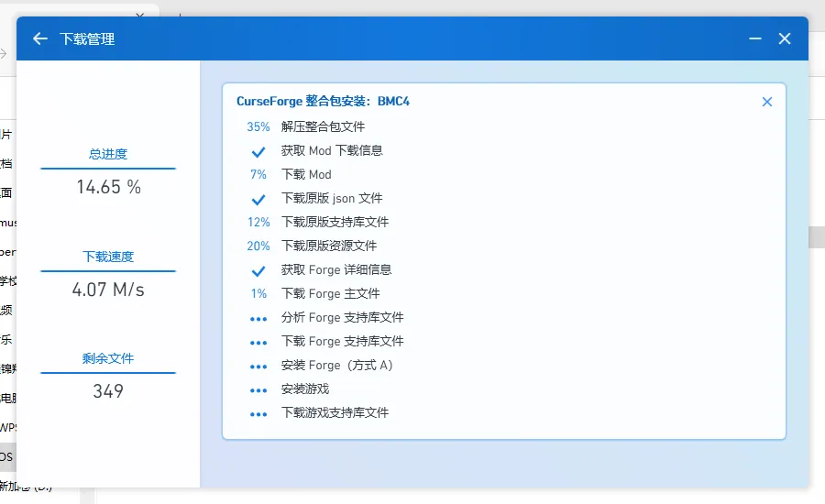The width and height of the screenshot is (825, 504).
Task: Click the 349 remaining files value
Action: [108, 391]
